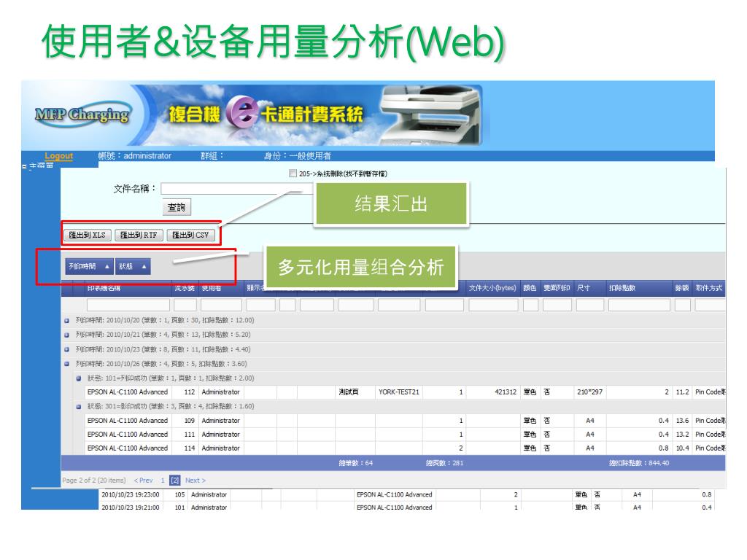Click the 查詢 search button

click(x=177, y=207)
